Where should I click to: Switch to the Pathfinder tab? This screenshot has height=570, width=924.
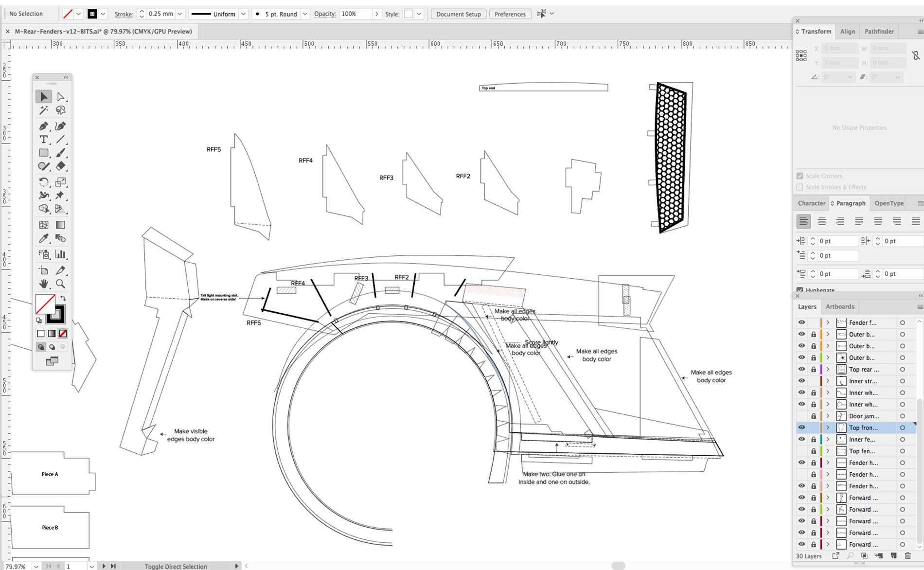click(879, 31)
